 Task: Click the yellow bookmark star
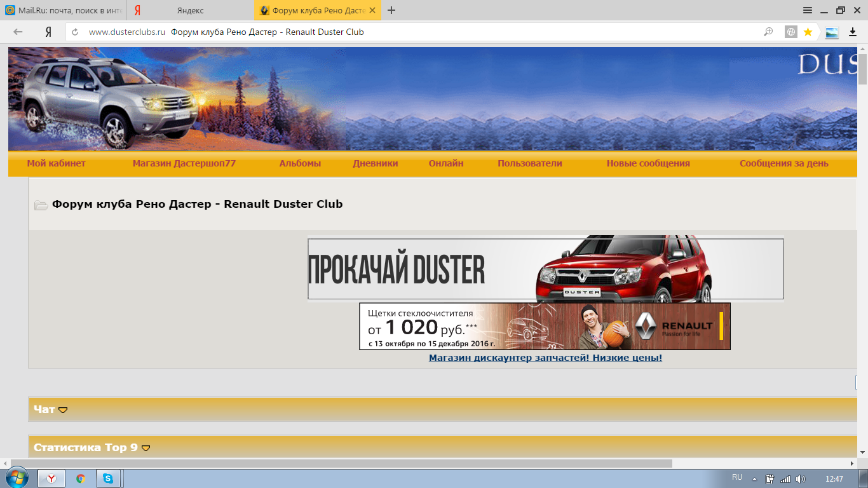tap(808, 32)
